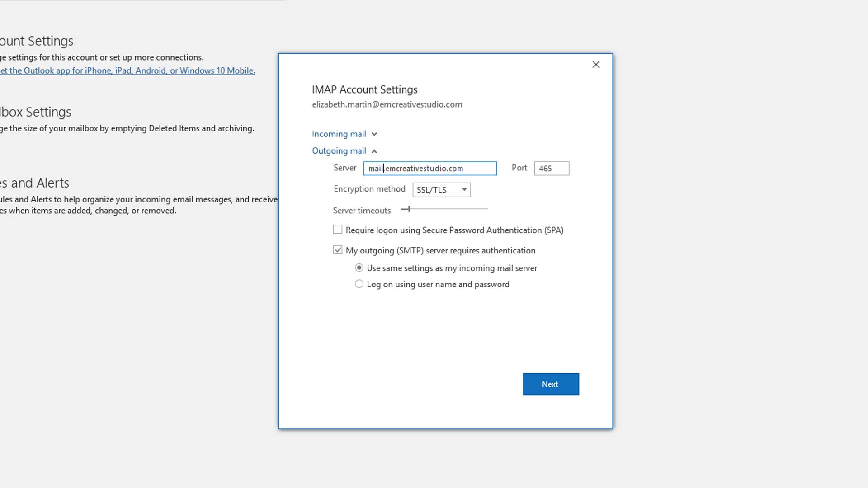Image resolution: width=868 pixels, height=488 pixels.
Task: Open the Encryption method SSL/TLS dropdown
Action: point(442,190)
